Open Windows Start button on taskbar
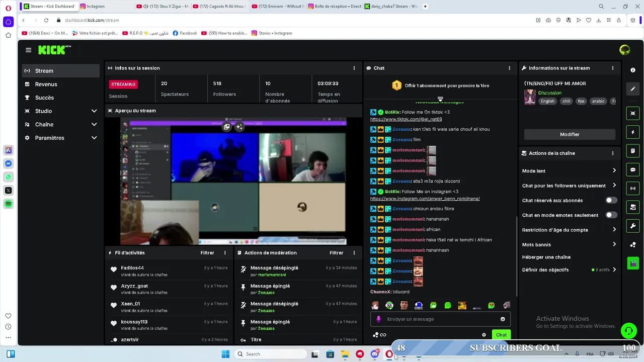 (225, 354)
